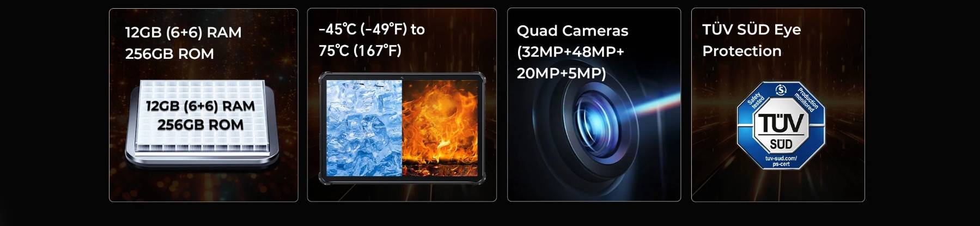
Task: Click the 32MP+48MP+ camera spec line
Action: coord(570,52)
